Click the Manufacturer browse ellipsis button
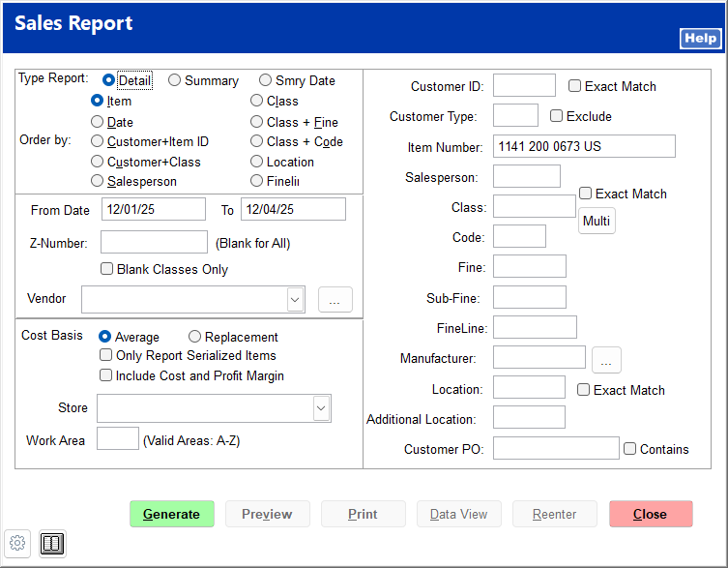Image resolution: width=728 pixels, height=568 pixels. pyautogui.click(x=606, y=359)
